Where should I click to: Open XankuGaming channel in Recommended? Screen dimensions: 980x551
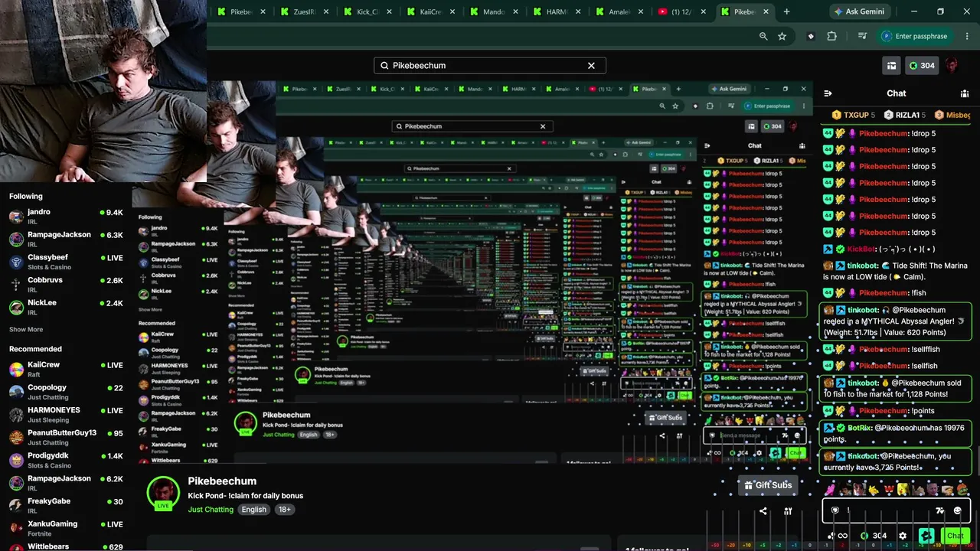pyautogui.click(x=66, y=528)
